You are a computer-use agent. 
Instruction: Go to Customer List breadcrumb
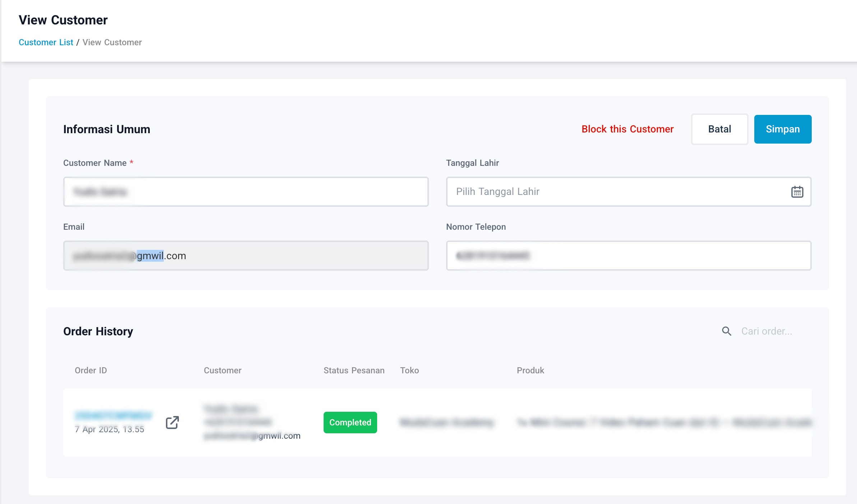46,42
